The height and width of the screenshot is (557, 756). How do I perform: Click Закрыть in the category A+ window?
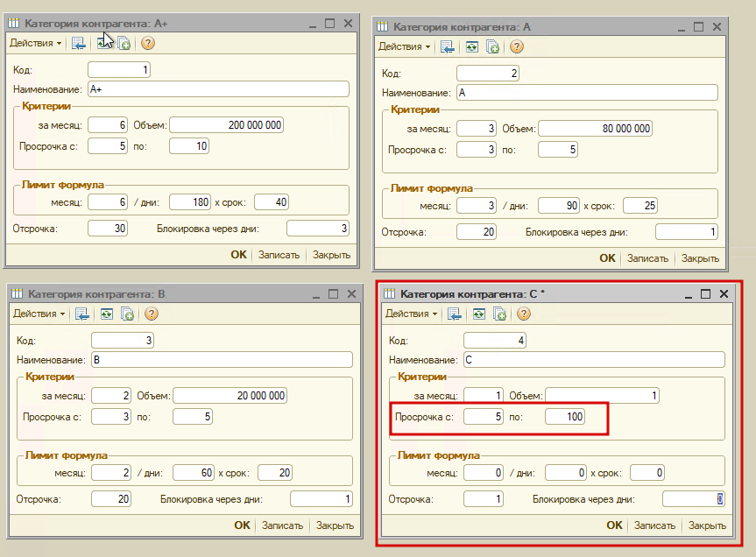[x=331, y=255]
